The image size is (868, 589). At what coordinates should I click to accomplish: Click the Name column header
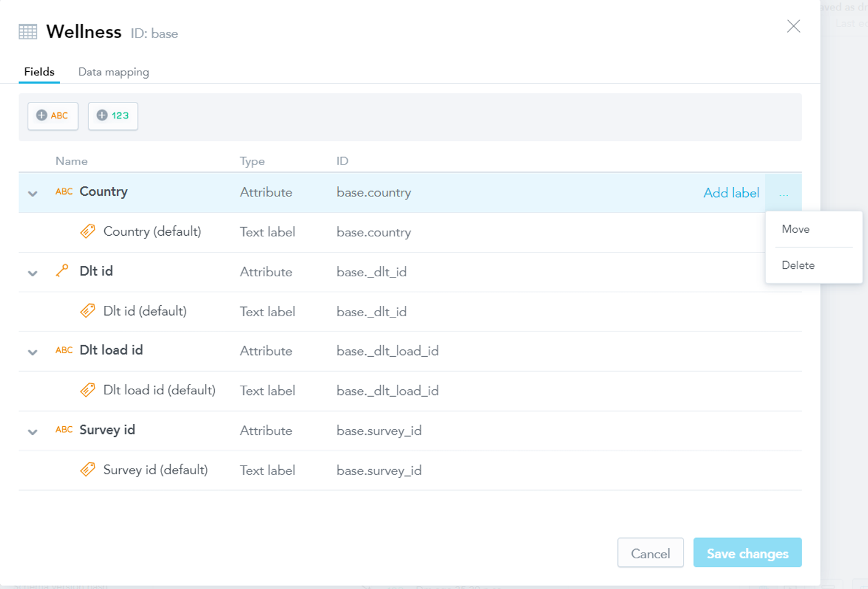72,161
